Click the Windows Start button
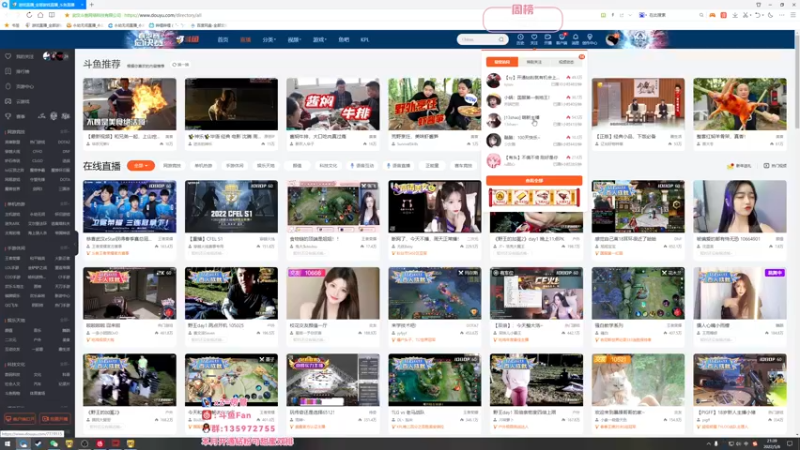 click(x=7, y=444)
